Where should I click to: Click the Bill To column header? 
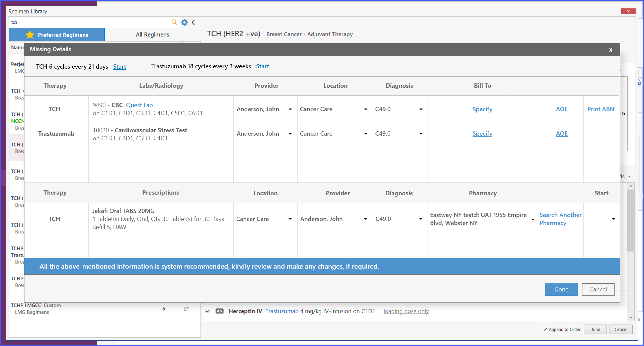[482, 86]
